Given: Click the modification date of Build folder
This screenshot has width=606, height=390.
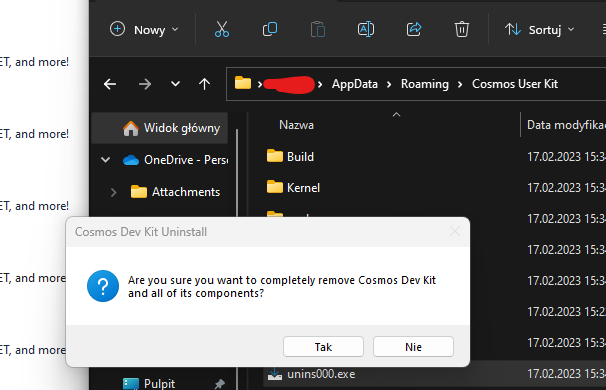Looking at the screenshot, I should (567, 157).
